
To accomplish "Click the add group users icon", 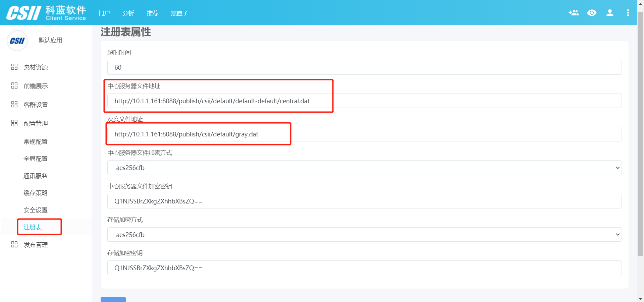I will [574, 13].
